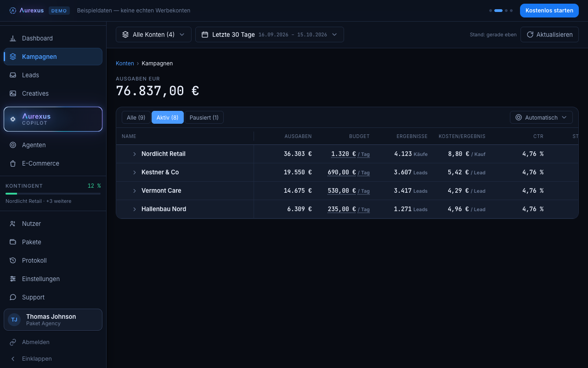Screen dimensions: 588x368
Task: Click the Copilot sparkle icon
Action: (x=13, y=119)
